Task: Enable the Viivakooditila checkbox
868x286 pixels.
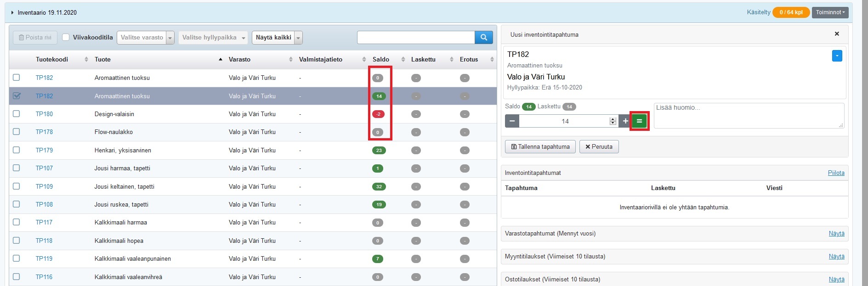Action: point(66,38)
